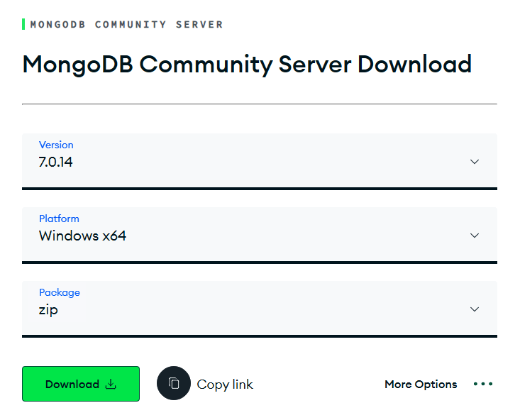Click the blue Package field label
The height and width of the screenshot is (420, 520).
(60, 292)
